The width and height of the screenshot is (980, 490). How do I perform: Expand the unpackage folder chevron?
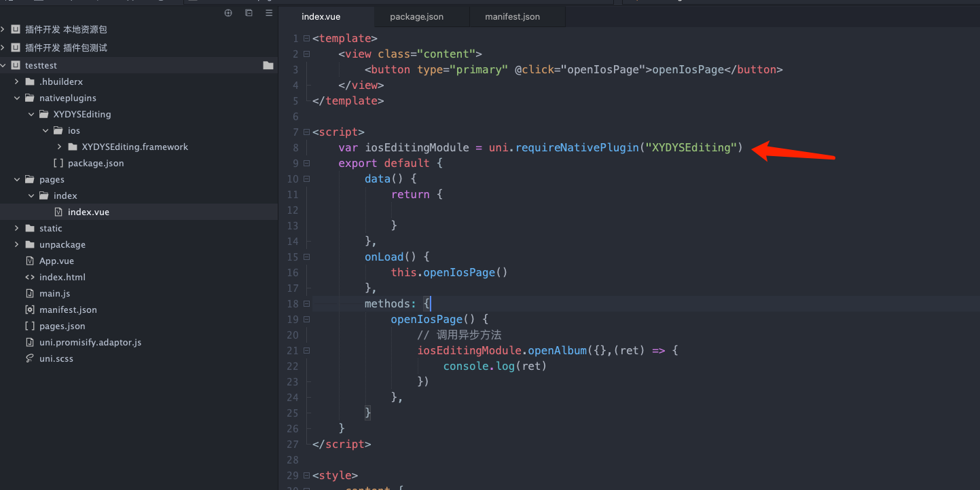[17, 244]
